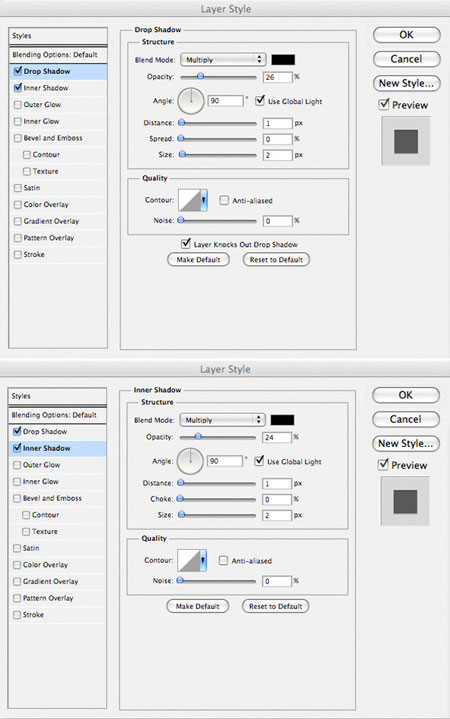Image resolution: width=450 pixels, height=719 pixels.
Task: Click Contour curve thumbnail in Inner Shadow Quality
Action: (x=189, y=560)
